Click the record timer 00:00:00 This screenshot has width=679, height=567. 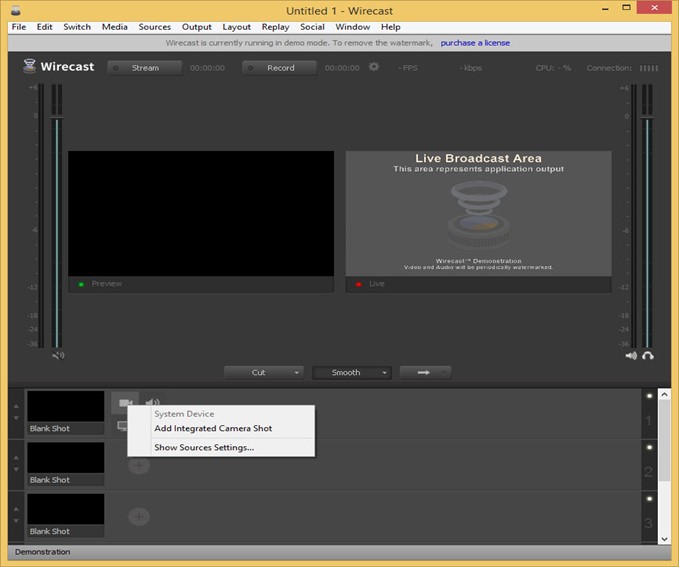point(342,68)
